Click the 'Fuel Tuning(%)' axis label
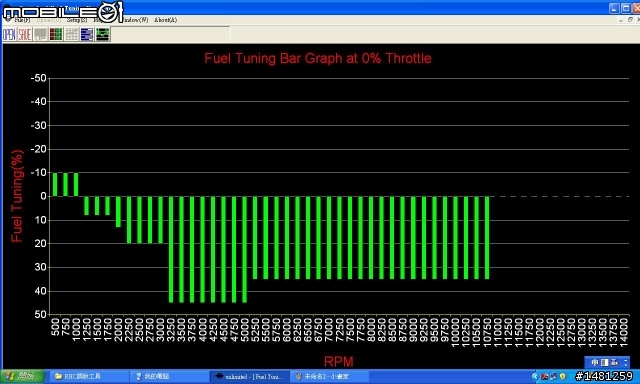 pyautogui.click(x=17, y=196)
